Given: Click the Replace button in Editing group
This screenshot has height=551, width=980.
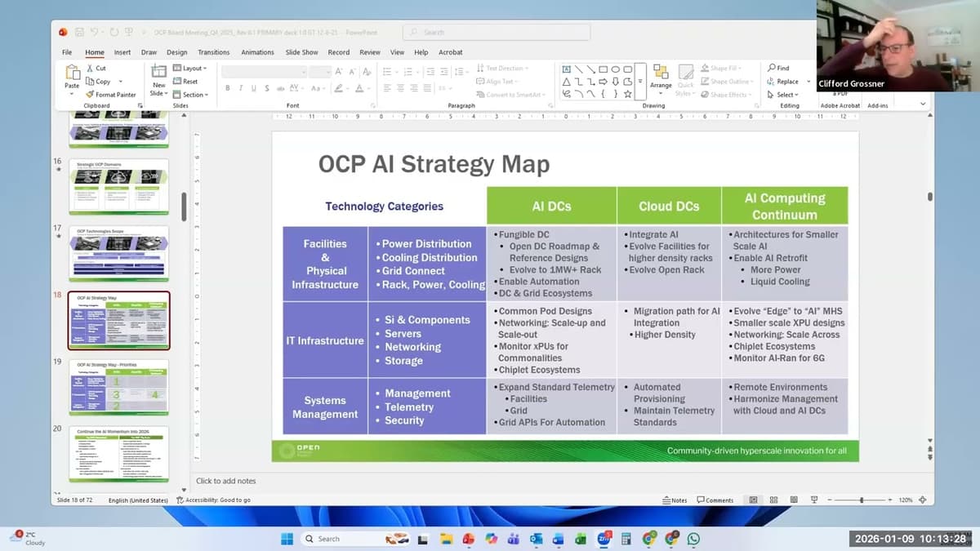Looking at the screenshot, I should click(787, 81).
